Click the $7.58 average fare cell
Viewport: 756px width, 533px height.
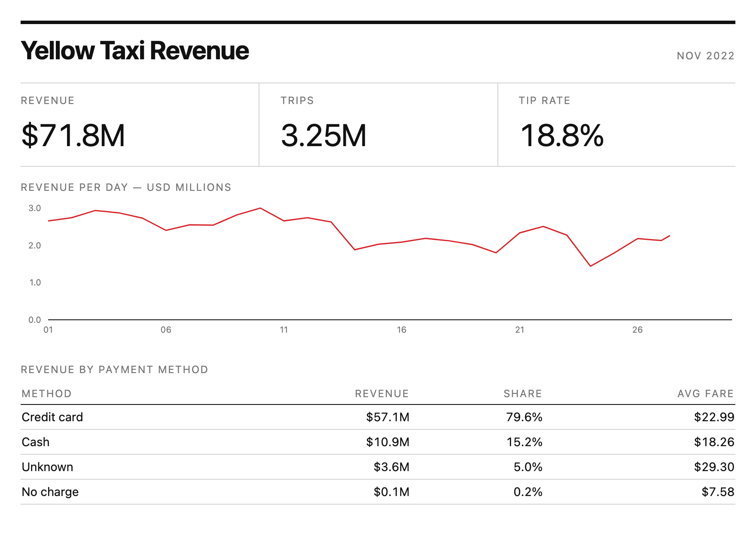(718, 492)
